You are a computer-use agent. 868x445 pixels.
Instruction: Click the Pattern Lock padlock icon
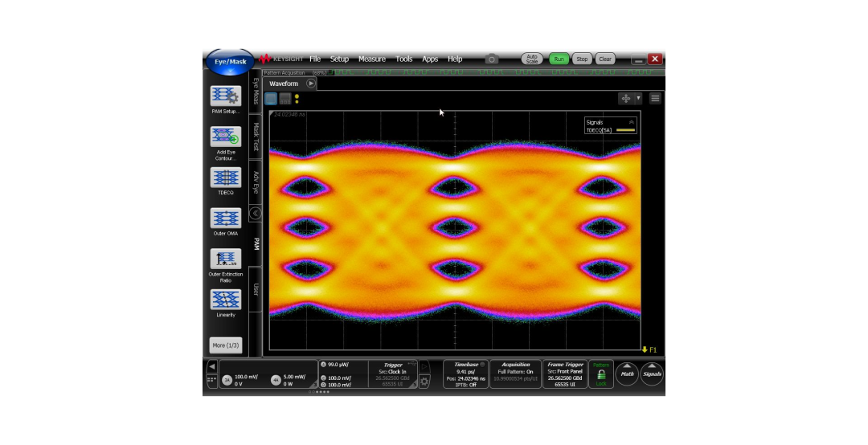click(601, 374)
